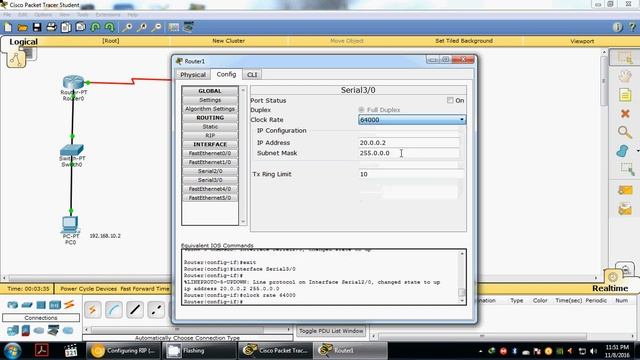640x360 pixels.
Task: Open Algorithm Settings button
Action: click(x=210, y=109)
